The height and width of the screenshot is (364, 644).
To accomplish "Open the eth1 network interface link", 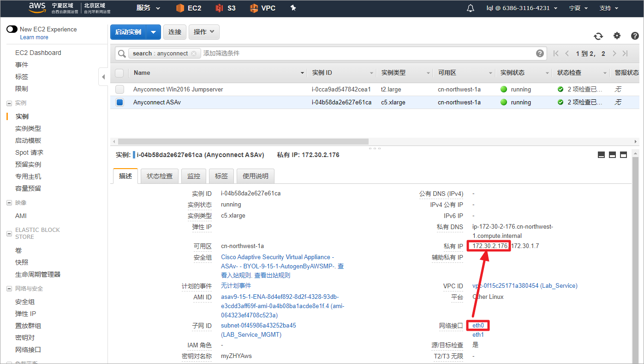I will [x=478, y=335].
